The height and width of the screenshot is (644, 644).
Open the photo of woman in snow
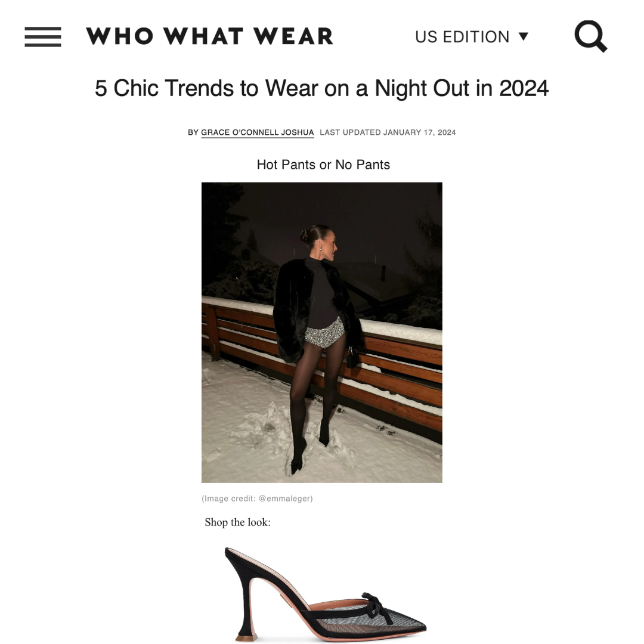click(321, 332)
